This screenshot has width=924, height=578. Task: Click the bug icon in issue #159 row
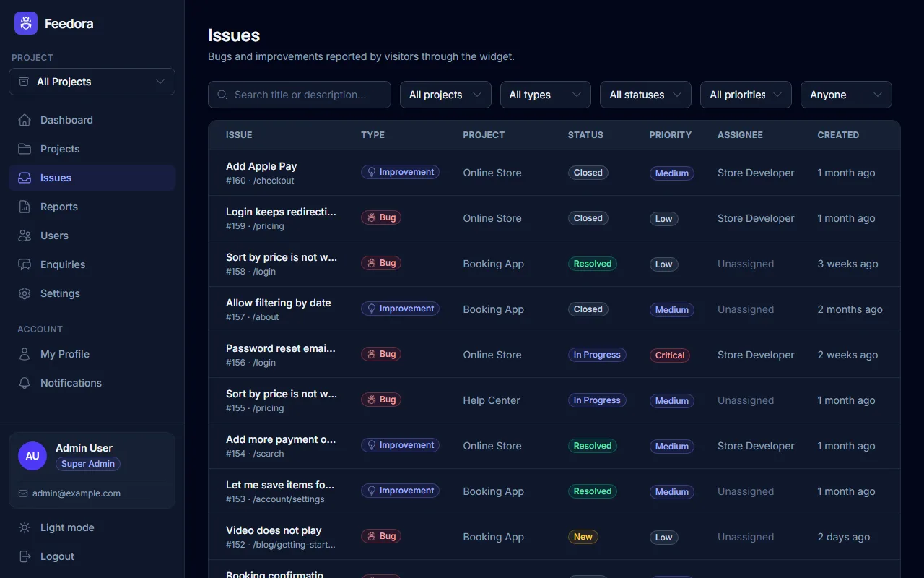pos(372,217)
